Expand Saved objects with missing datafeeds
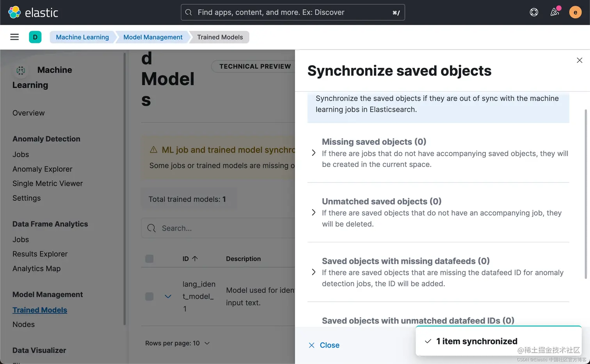This screenshot has width=590, height=364. 314,272
